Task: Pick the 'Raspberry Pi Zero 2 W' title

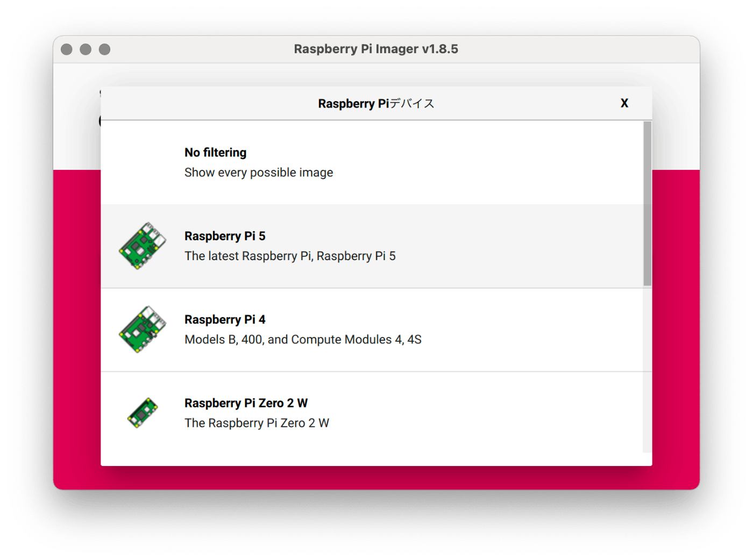Action: [x=246, y=403]
